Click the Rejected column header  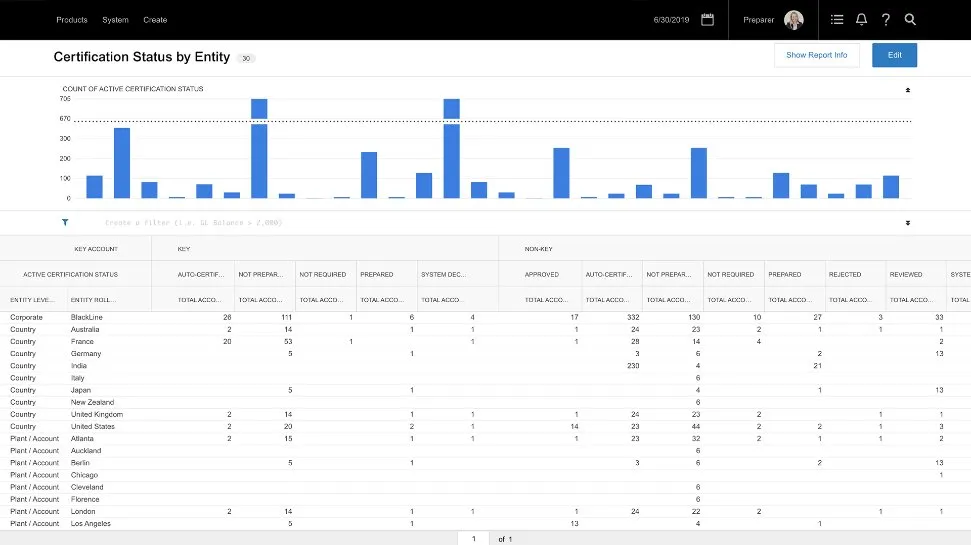click(x=844, y=274)
